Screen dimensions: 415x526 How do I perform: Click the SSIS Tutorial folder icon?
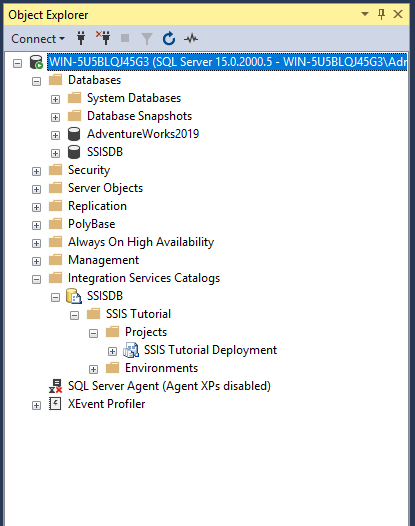[x=94, y=314]
